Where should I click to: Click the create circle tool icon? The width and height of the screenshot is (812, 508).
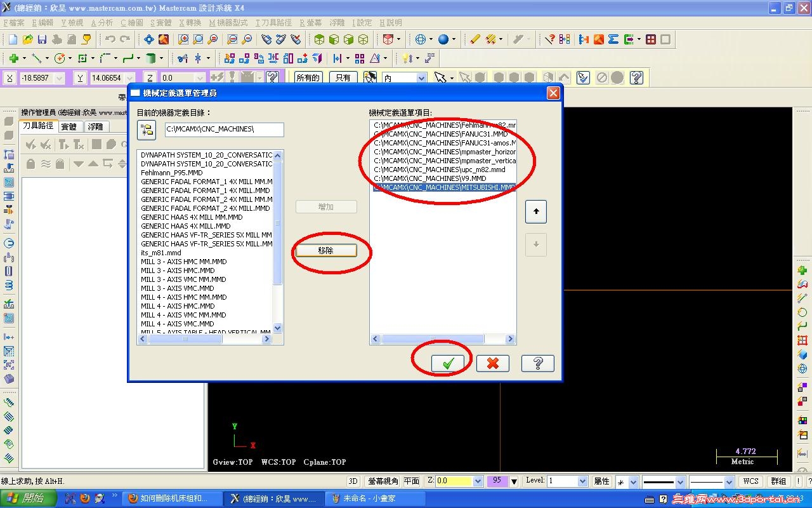[60, 58]
